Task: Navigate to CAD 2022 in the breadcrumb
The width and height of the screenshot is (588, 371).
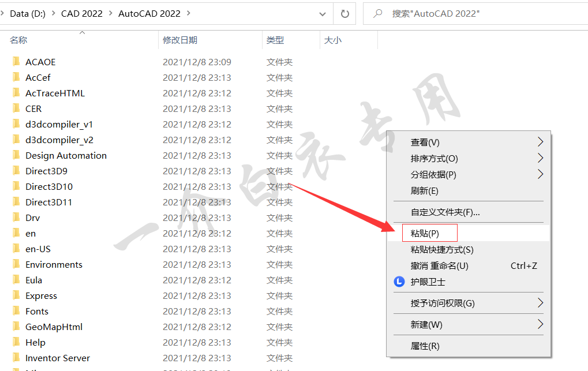Action: coord(82,13)
